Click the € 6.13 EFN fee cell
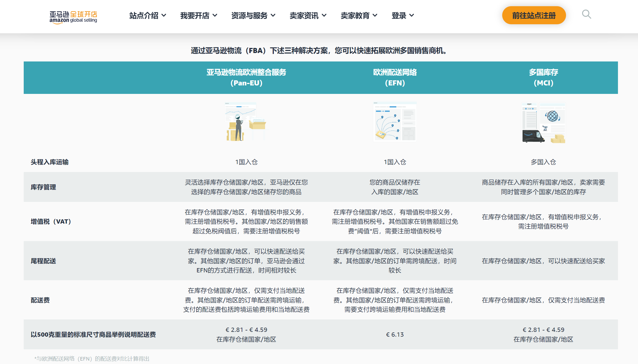Viewport: 638px width, 364px height. click(395, 335)
